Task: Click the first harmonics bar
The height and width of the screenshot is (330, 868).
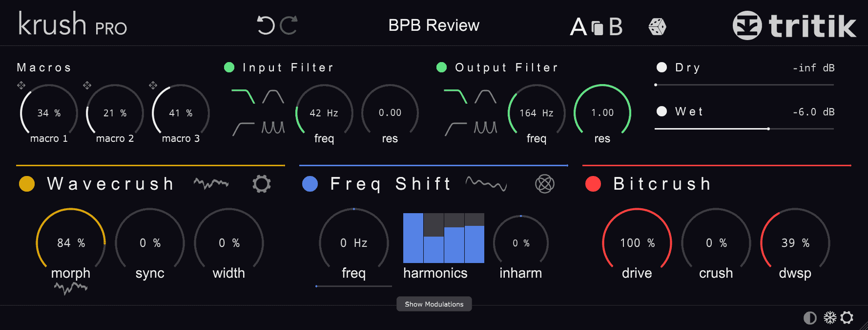Action: click(413, 238)
